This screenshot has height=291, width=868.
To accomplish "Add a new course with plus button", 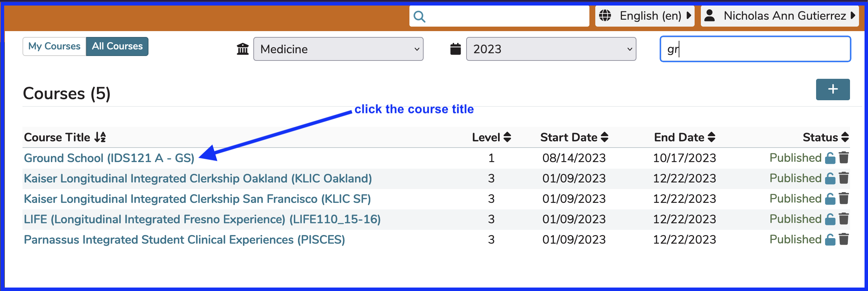I will pyautogui.click(x=833, y=90).
